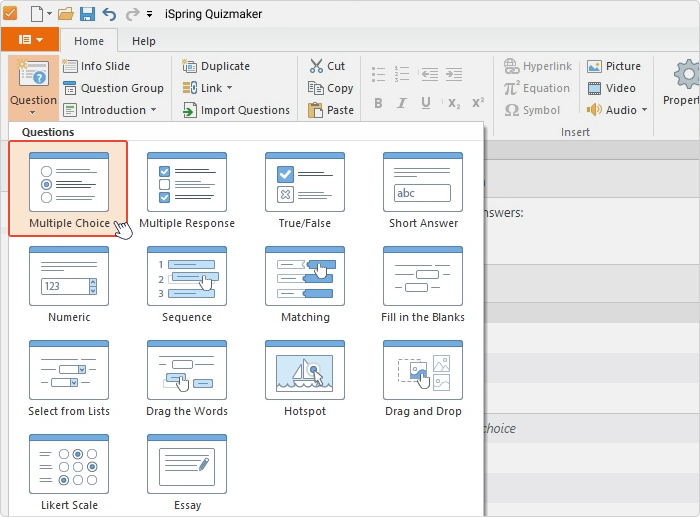Toggle superscript formatting
Screen dimensions: 700x517
click(x=478, y=103)
